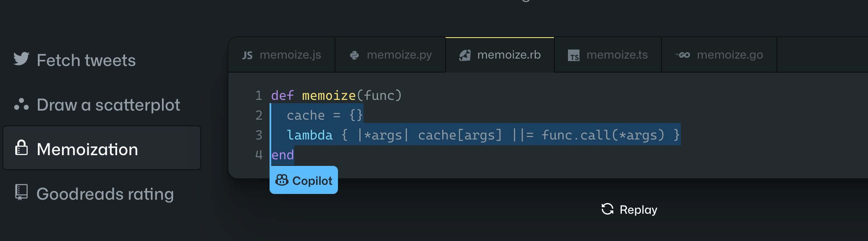Viewport: 868px width, 241px height.
Task: Click the Go icon on memoize.go tab
Action: pyautogui.click(x=683, y=55)
